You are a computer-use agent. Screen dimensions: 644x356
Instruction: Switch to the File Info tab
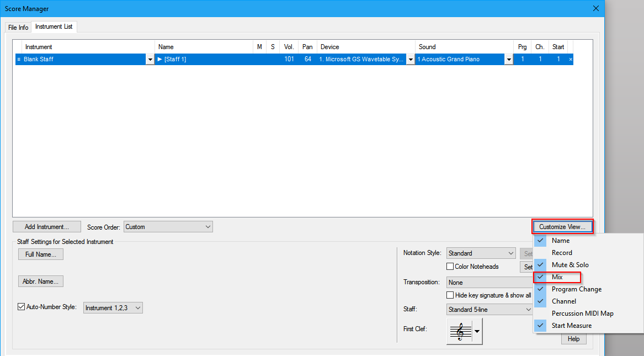18,27
